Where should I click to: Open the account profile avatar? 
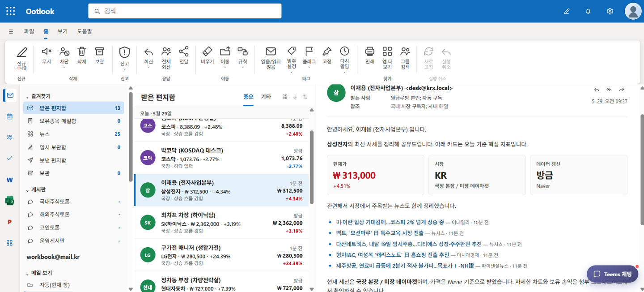(633, 11)
